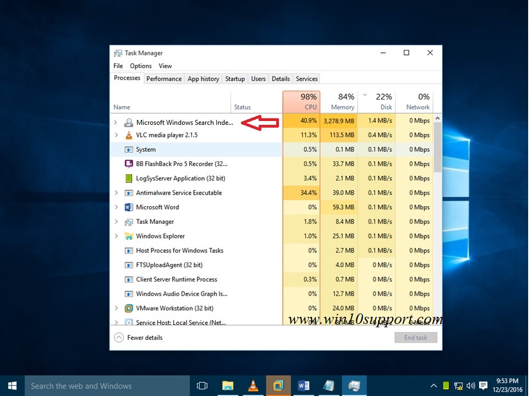
Task: Expand the Task Manager process row
Action: [x=116, y=222]
